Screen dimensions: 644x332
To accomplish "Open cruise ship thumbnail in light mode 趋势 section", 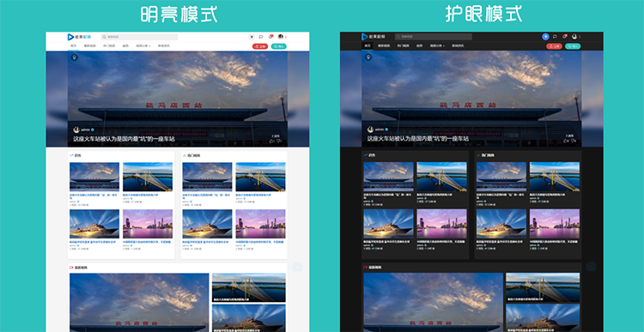I will [x=94, y=224].
